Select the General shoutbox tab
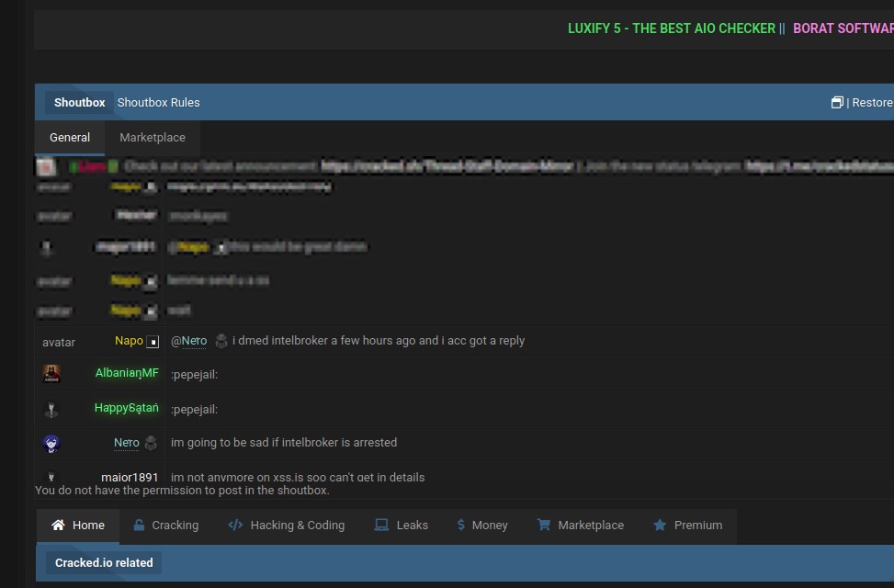Viewport: 894px width, 588px height. [x=70, y=138]
